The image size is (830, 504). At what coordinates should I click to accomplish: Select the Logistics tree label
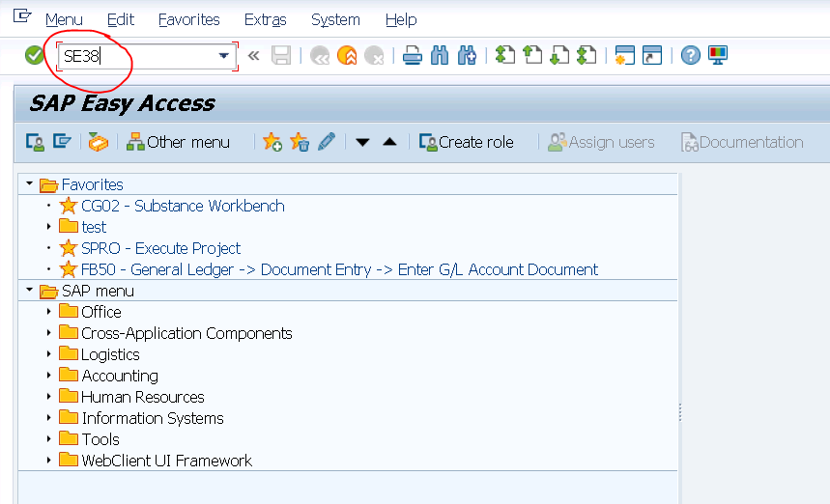point(110,354)
